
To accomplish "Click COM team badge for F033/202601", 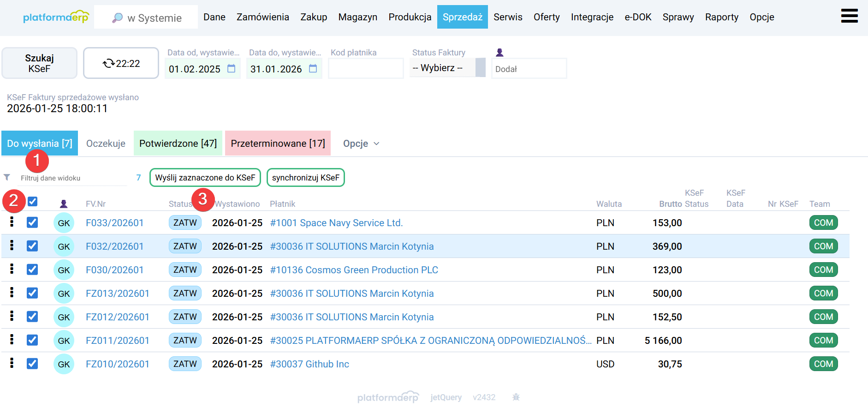I will coord(823,222).
